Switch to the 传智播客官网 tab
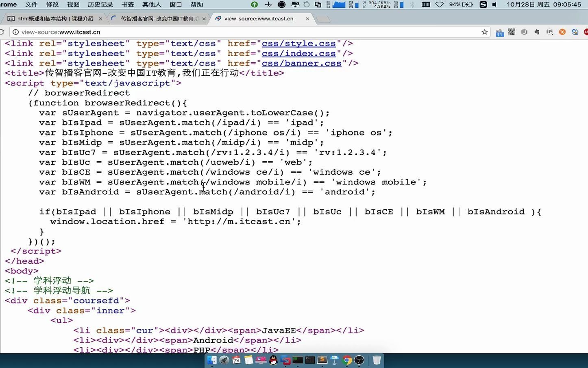The image size is (588, 368). pyautogui.click(x=159, y=19)
